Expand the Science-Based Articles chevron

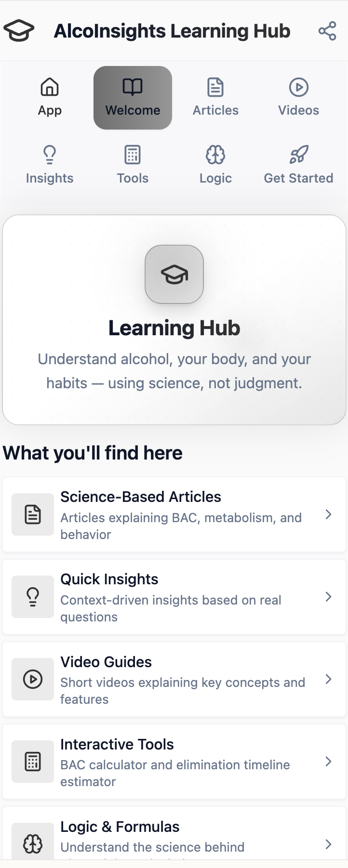328,514
